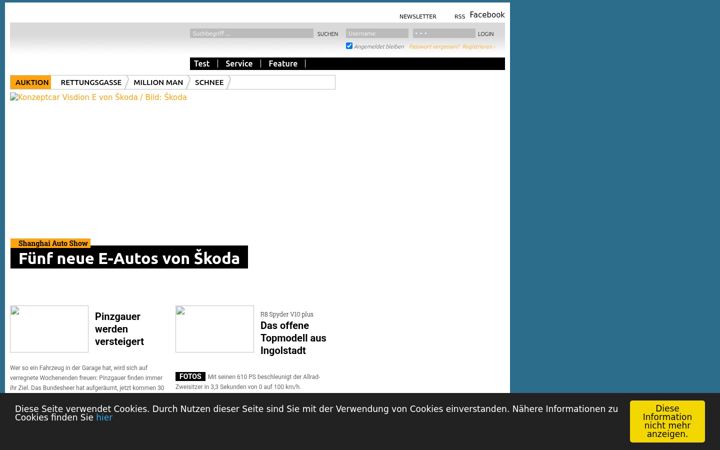Focus the password input field
This screenshot has height=450, width=720.
pos(444,34)
